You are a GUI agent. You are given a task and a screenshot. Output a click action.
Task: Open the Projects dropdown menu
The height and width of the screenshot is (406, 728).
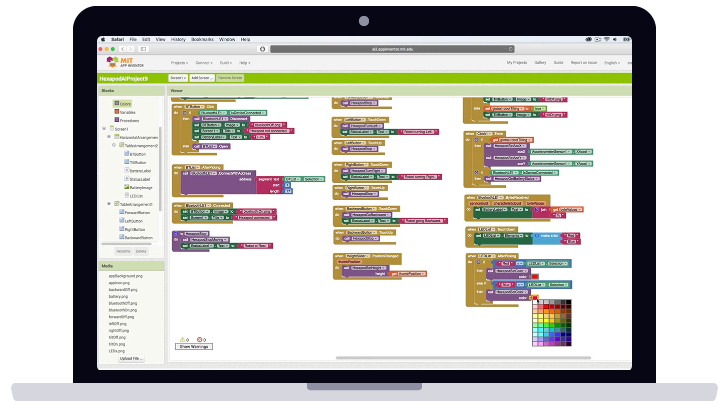click(x=179, y=63)
